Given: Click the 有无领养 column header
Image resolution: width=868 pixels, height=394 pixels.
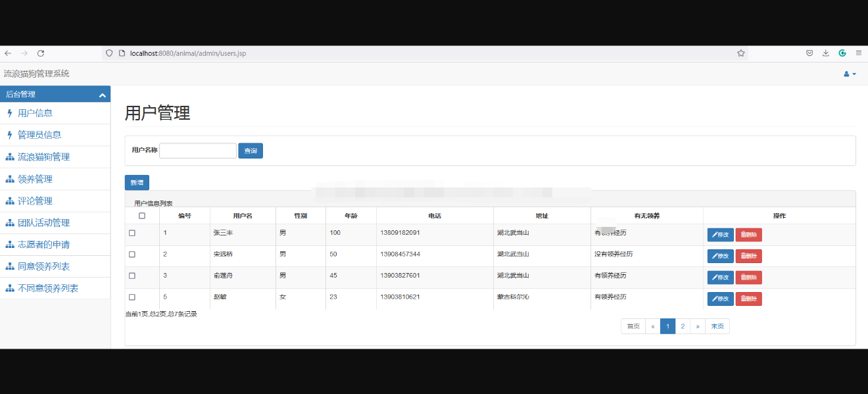Looking at the screenshot, I should pyautogui.click(x=647, y=216).
